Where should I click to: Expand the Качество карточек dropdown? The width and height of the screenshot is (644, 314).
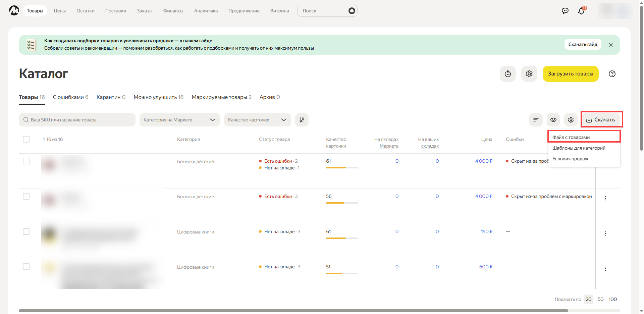(257, 120)
